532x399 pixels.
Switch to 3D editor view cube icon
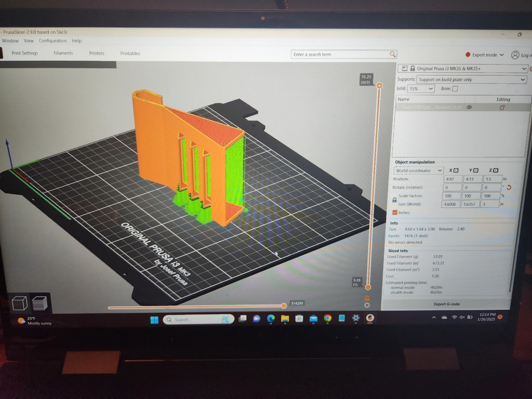(x=19, y=303)
